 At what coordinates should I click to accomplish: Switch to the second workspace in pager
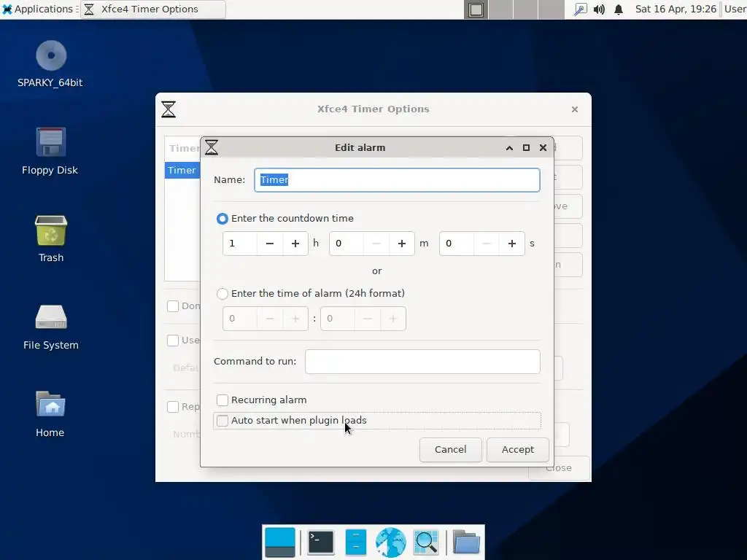coord(500,9)
